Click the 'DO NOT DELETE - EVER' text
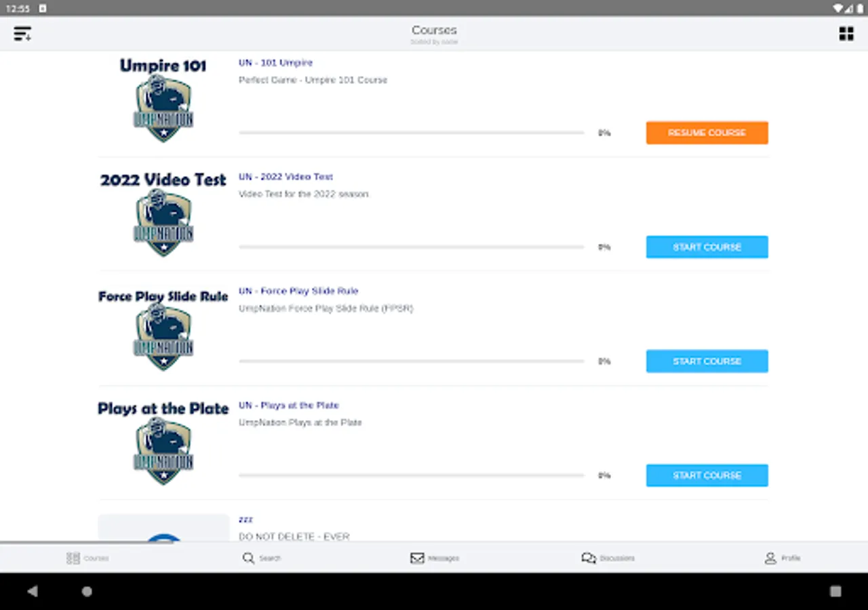 pos(294,536)
